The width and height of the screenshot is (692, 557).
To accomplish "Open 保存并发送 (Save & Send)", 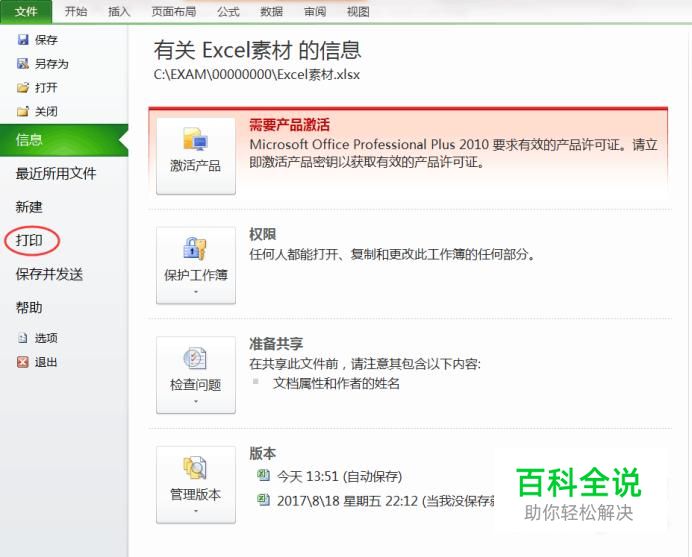I will point(49,274).
